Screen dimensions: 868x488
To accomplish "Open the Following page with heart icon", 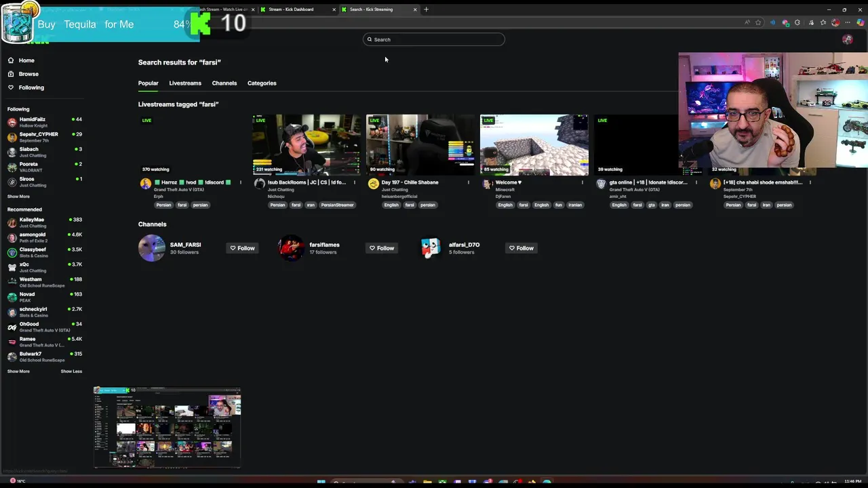I will coord(26,87).
